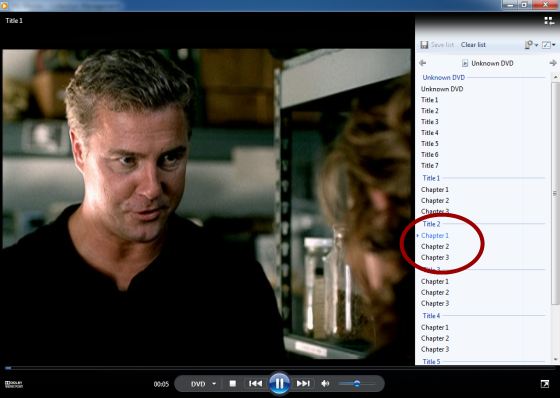This screenshot has height=398, width=560.
Task: Skip to the next chapter
Action: click(x=303, y=384)
